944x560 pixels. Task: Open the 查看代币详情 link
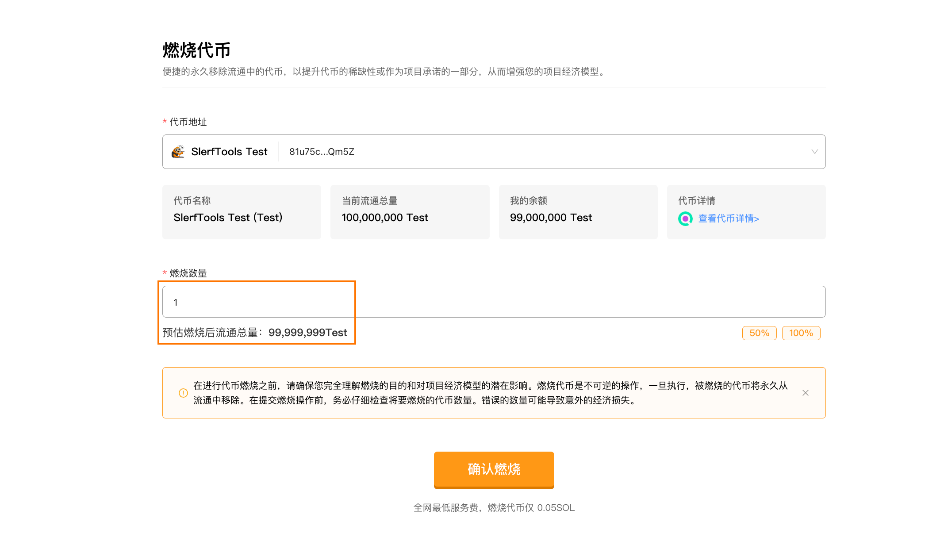pos(728,219)
